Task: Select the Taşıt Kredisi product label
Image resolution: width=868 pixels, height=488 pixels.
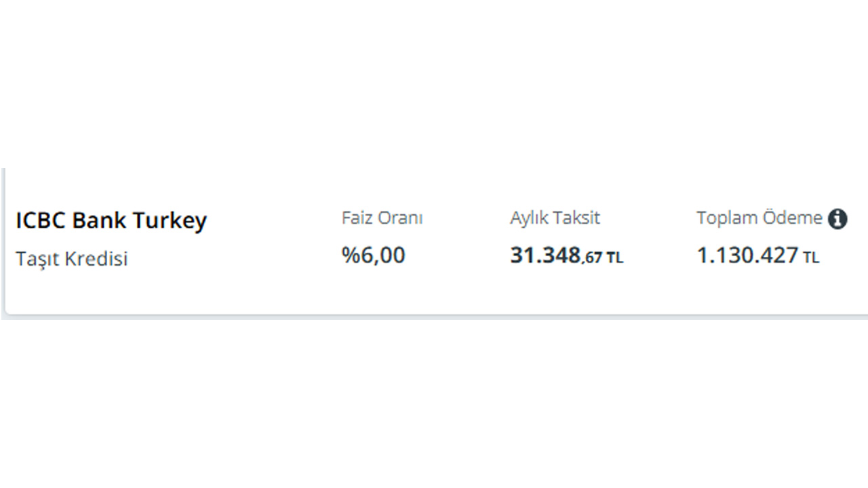Action: click(72, 259)
